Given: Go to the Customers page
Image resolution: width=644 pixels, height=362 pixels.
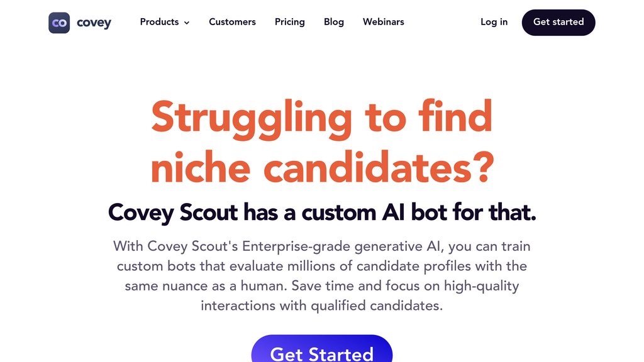Looking at the screenshot, I should tap(232, 22).
